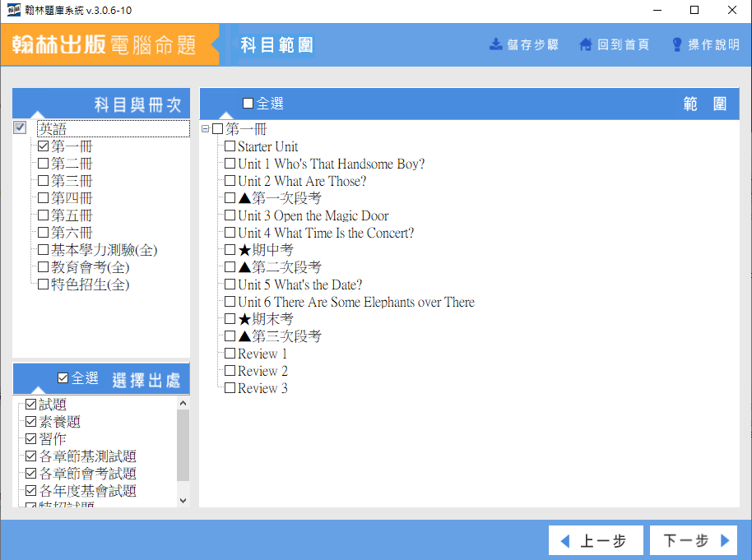Enable the Review 2 checkbox
The height and width of the screenshot is (560, 752).
pyautogui.click(x=230, y=370)
